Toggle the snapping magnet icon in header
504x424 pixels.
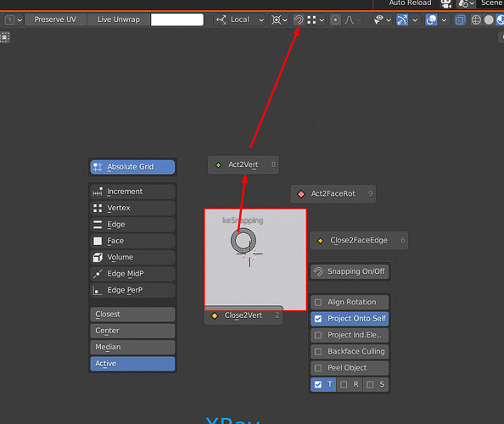[x=299, y=20]
